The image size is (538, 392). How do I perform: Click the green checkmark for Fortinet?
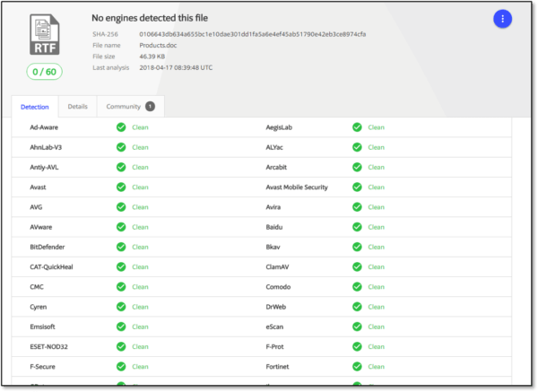(x=357, y=367)
